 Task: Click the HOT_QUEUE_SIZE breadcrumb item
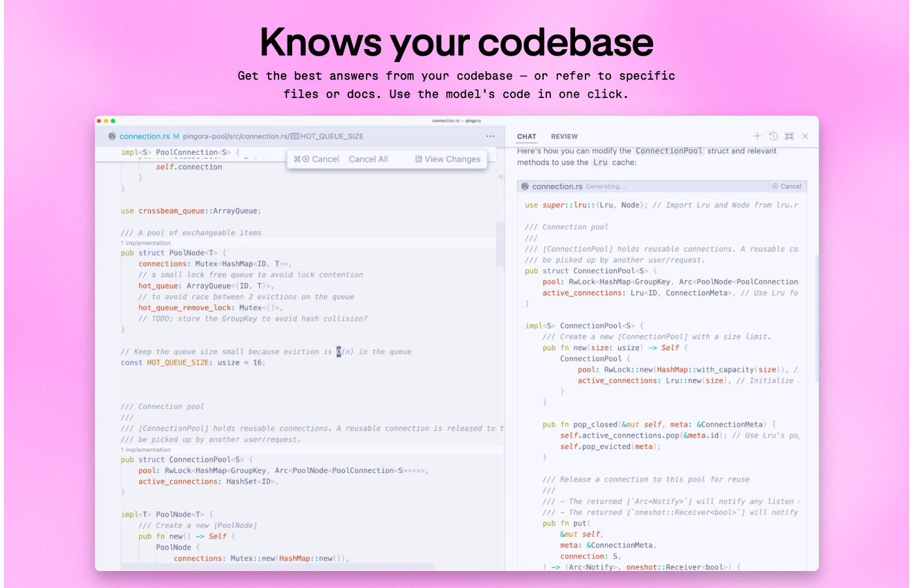tap(332, 136)
